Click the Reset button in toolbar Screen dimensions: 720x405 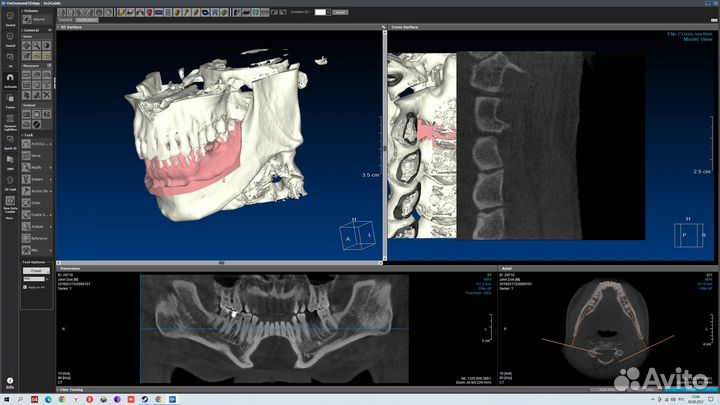[340, 12]
